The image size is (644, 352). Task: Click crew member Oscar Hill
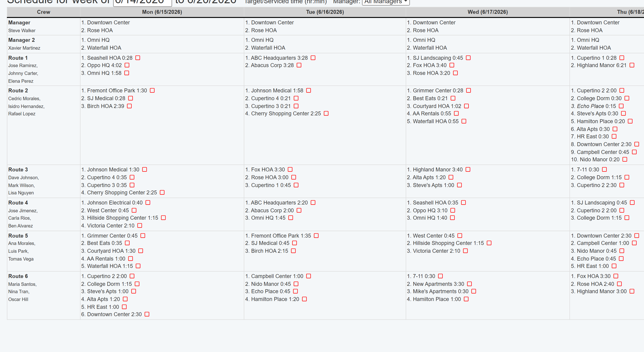pyautogui.click(x=18, y=300)
